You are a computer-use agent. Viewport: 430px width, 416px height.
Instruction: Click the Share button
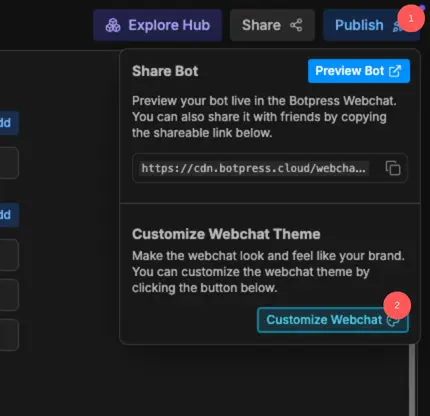click(x=272, y=25)
